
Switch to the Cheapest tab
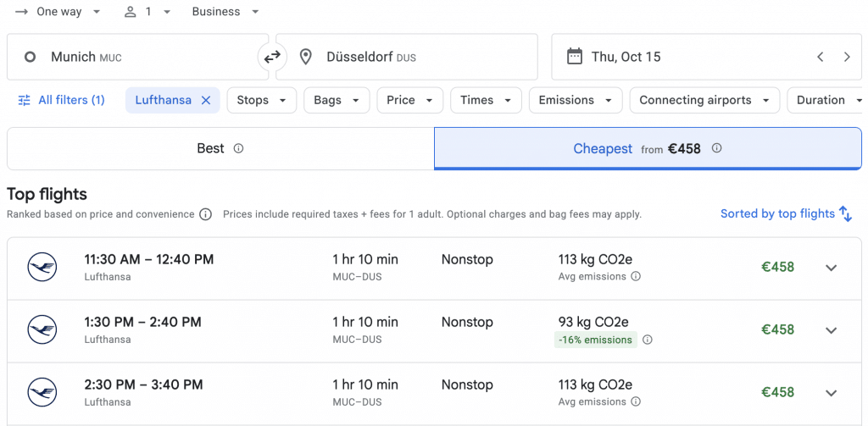(x=648, y=148)
